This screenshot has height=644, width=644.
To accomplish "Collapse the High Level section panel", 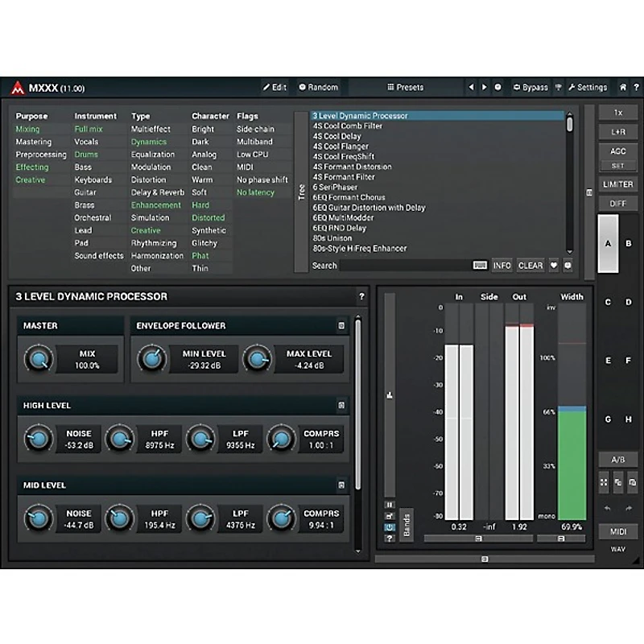I will tap(341, 406).
